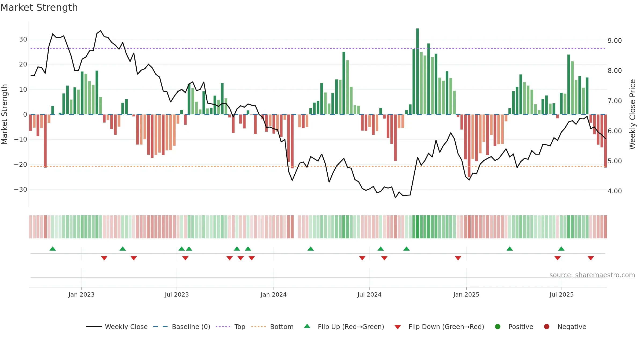
Task: Click the tallest green strength bar above 30
Action: tap(418, 71)
